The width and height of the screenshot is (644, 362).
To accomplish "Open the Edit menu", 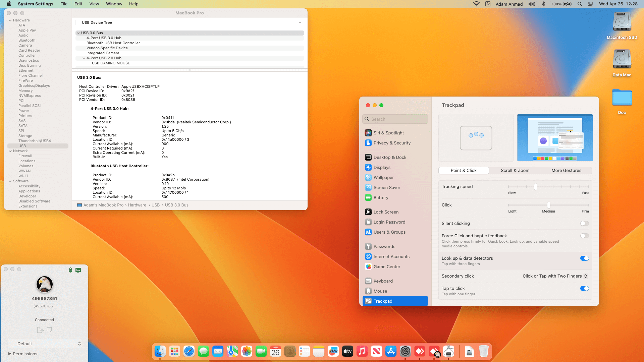I will (x=78, y=4).
